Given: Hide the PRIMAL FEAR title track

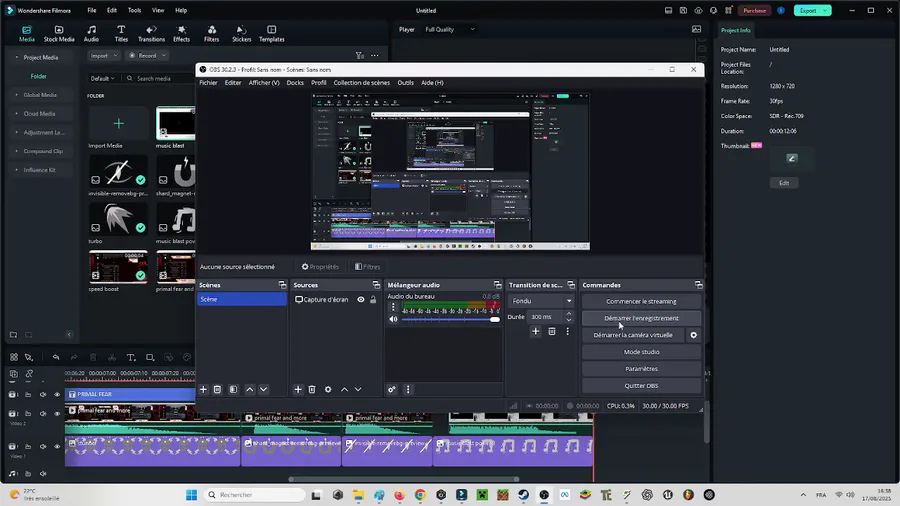Looking at the screenshot, I should 57,395.
